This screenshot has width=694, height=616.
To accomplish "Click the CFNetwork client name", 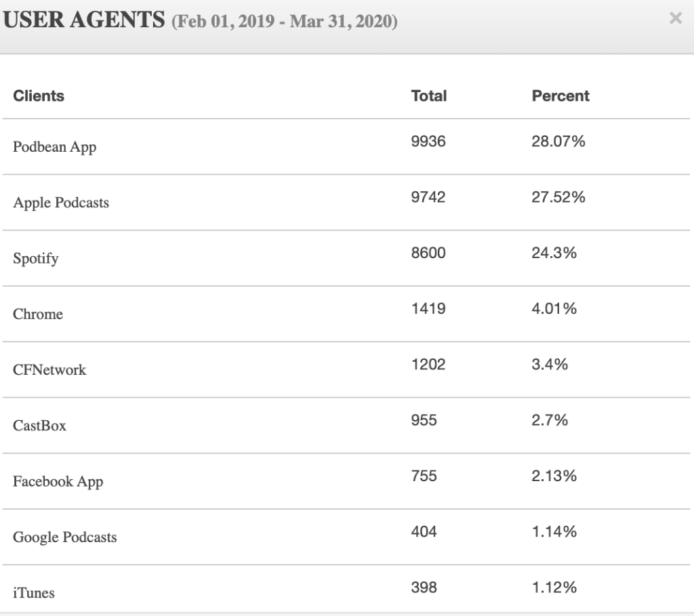I will coord(49,370).
